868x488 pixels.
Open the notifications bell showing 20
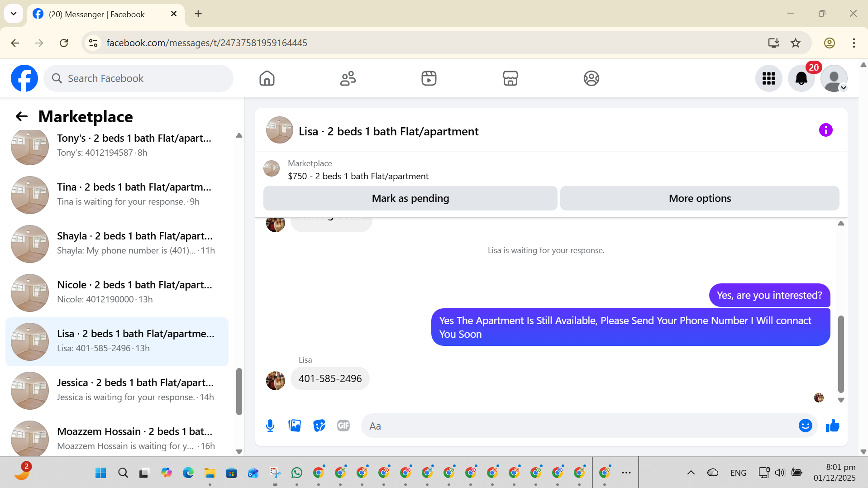click(801, 78)
